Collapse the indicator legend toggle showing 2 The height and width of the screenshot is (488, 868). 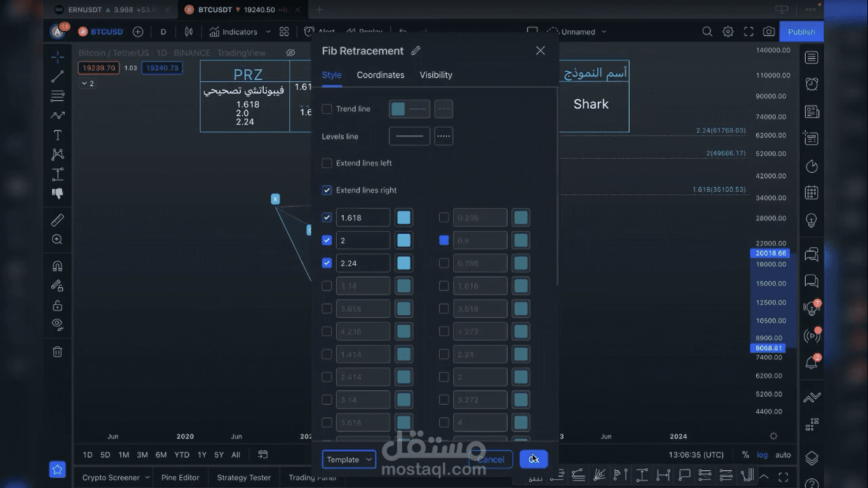coord(87,83)
